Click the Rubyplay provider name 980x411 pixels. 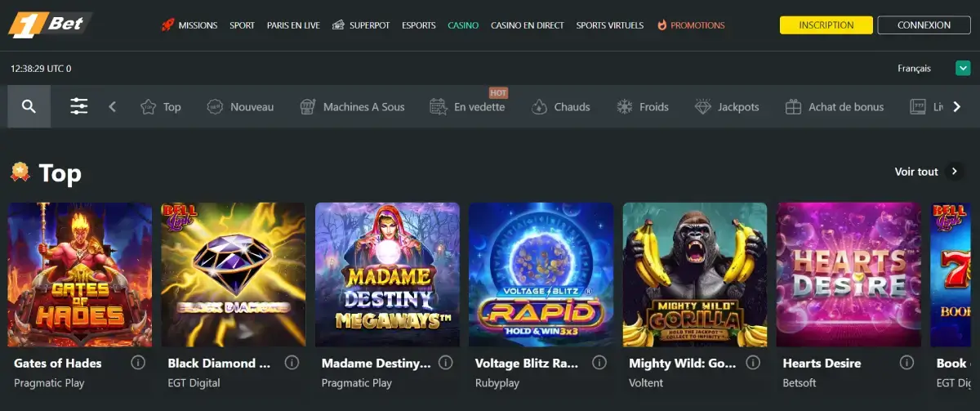497,382
